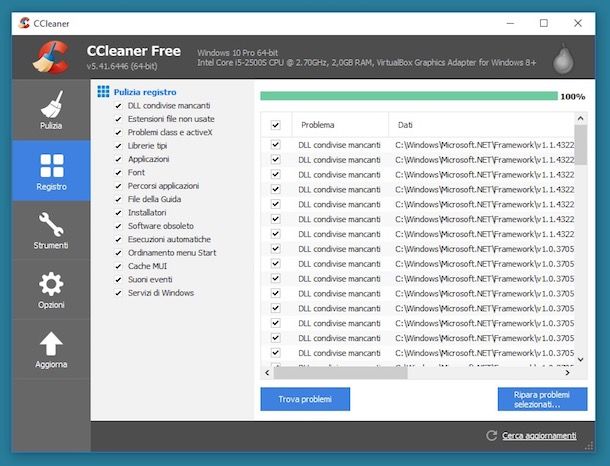Click scroll down arrow of results list
Screen dimensions: 610x466
tap(580, 360)
